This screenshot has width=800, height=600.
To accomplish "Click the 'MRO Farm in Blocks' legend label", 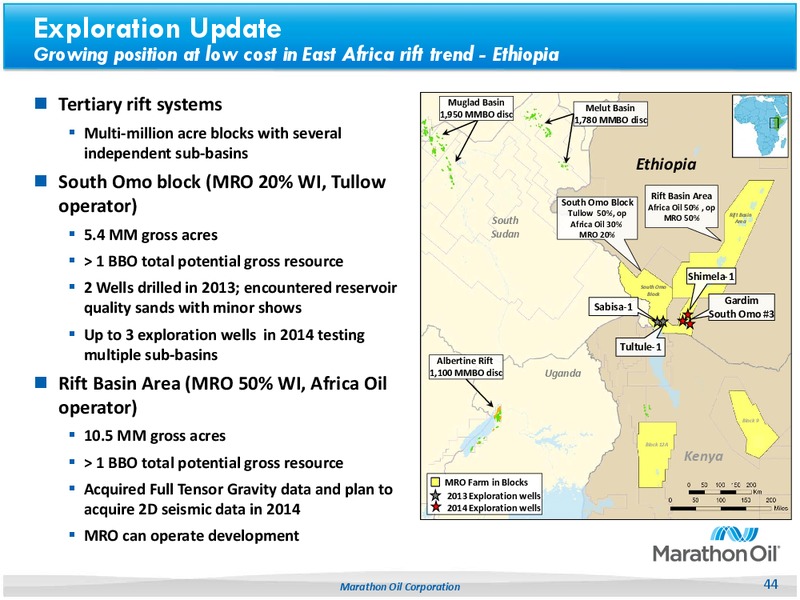I will [486, 482].
